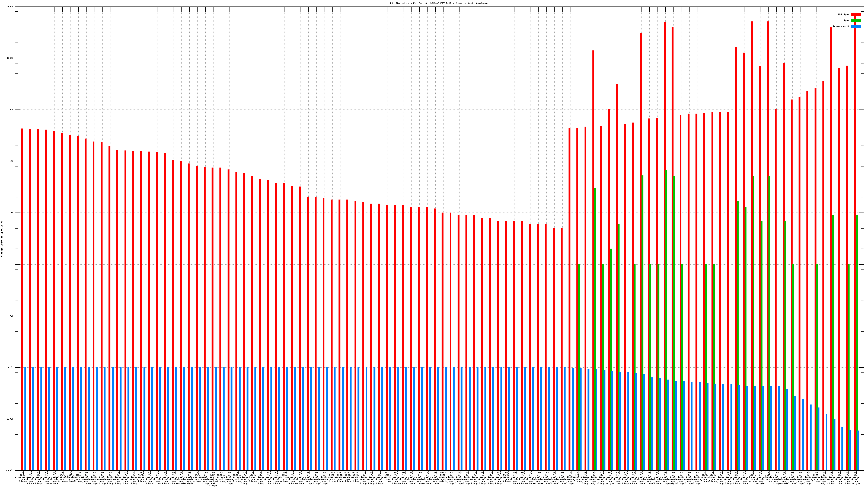The width and height of the screenshot is (868, 488).
Task: Click the 10 y-axis tick label
Action: tap(12, 213)
